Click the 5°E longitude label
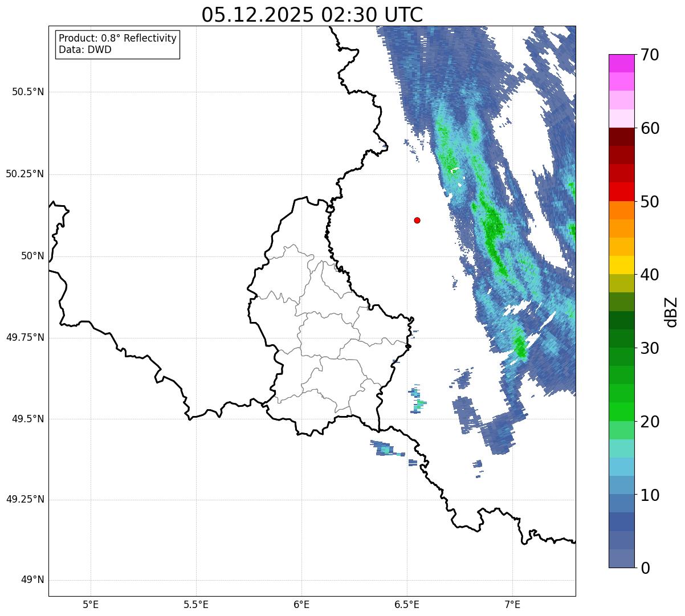The image size is (685, 616). (91, 604)
